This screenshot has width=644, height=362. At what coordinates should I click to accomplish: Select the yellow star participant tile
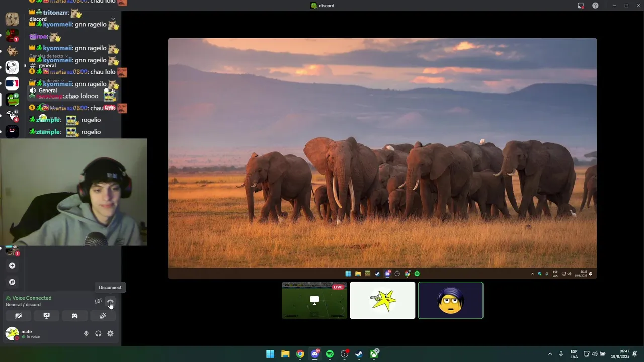(382, 300)
